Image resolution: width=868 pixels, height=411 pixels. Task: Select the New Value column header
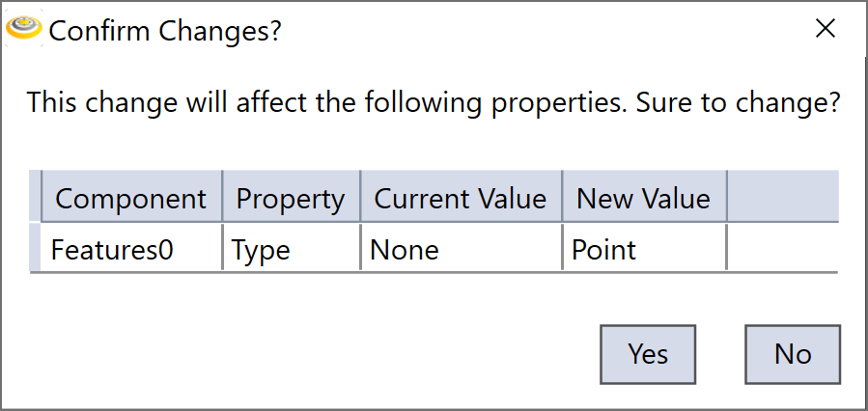click(x=644, y=198)
